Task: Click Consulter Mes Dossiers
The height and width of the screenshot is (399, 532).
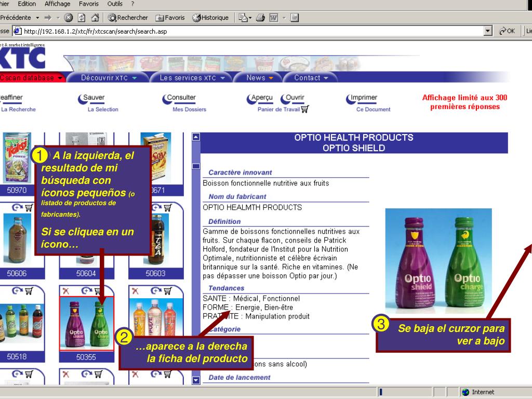Action: click(x=184, y=103)
